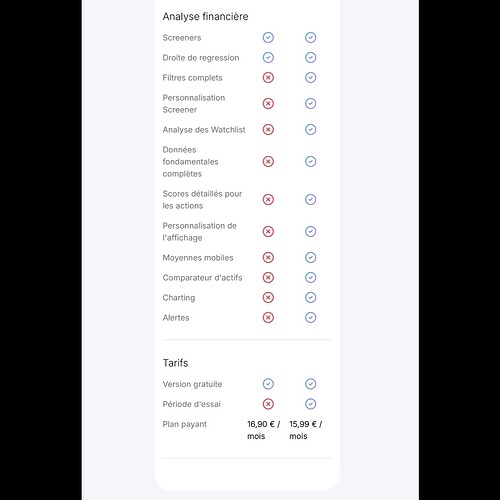Click the red cross icon for Filtres complets

(x=268, y=77)
